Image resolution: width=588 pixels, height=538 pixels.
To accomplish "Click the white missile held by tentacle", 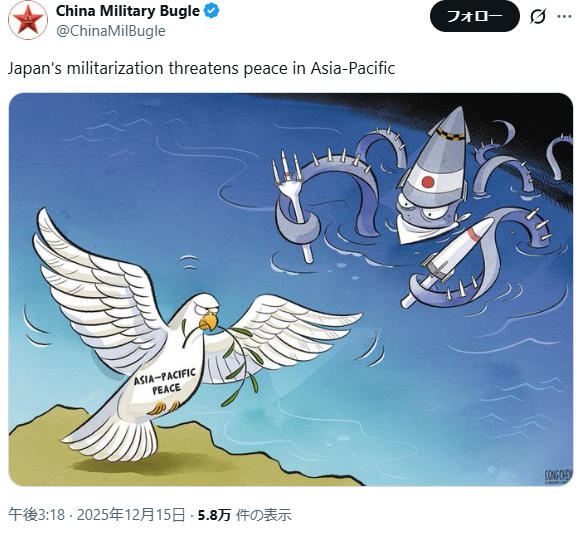I will 448,261.
